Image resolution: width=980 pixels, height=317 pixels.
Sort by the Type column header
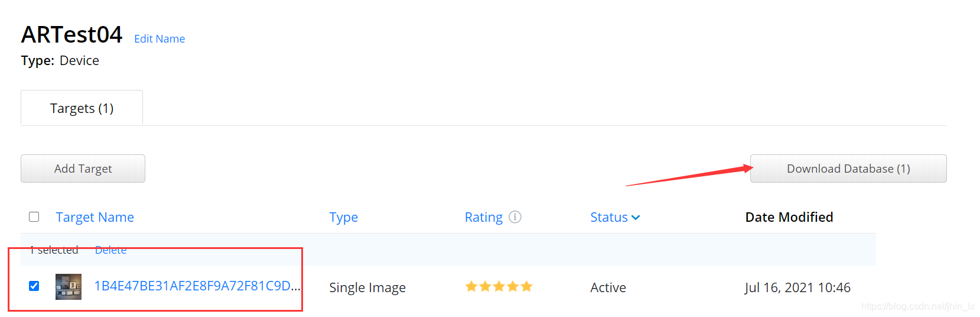[x=343, y=218]
